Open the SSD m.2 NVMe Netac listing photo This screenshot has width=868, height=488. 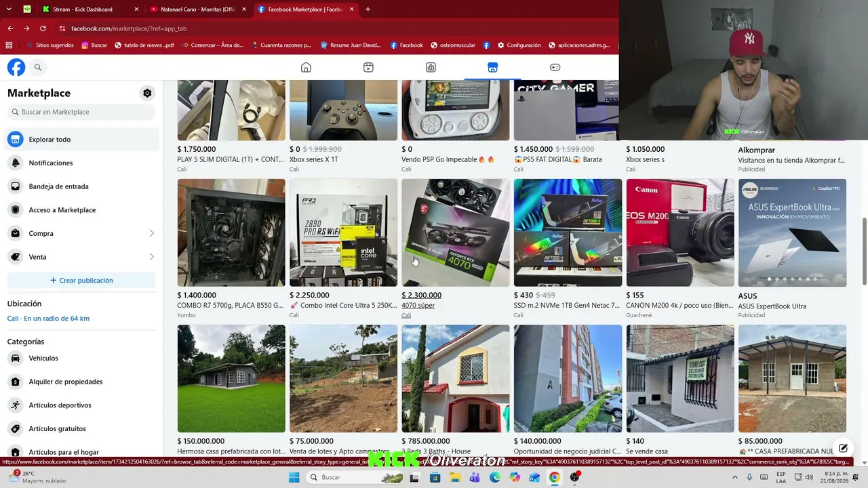[x=568, y=232]
